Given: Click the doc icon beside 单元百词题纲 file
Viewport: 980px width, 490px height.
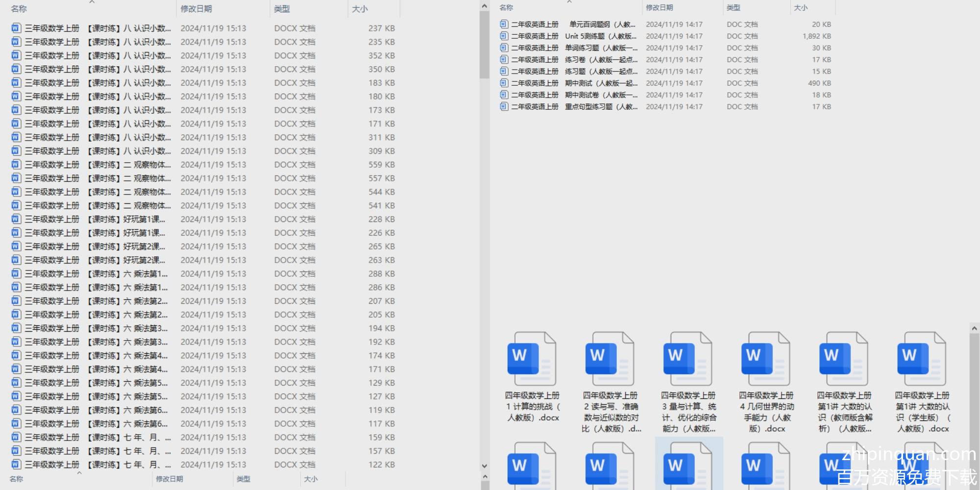Looking at the screenshot, I should coord(504,24).
